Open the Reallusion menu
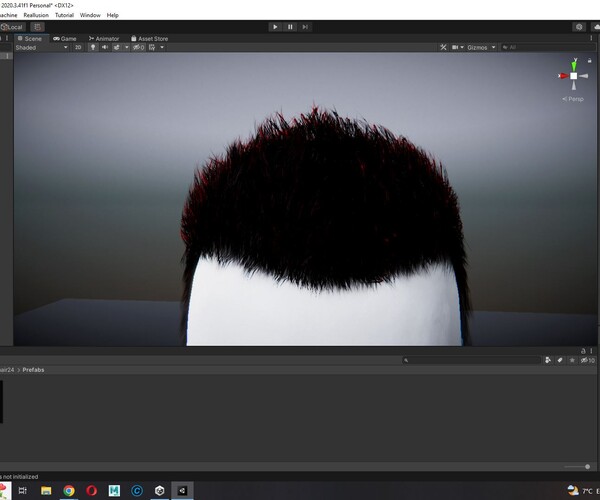 [36, 15]
